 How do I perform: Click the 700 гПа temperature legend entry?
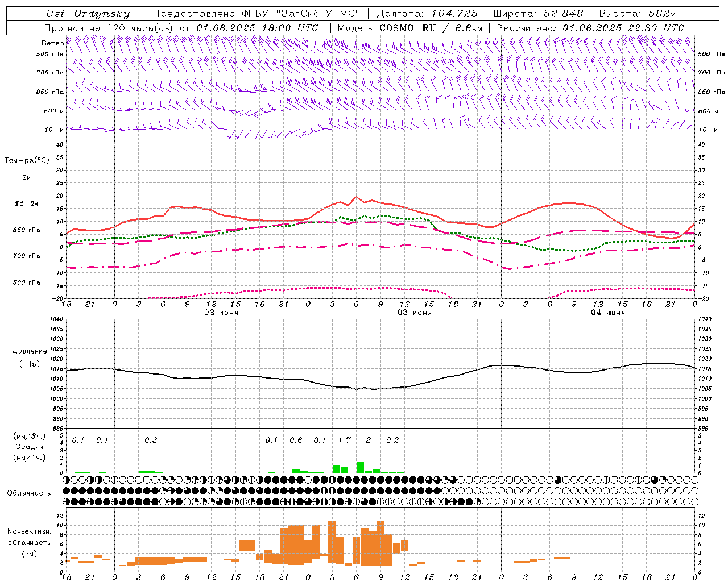click(27, 256)
